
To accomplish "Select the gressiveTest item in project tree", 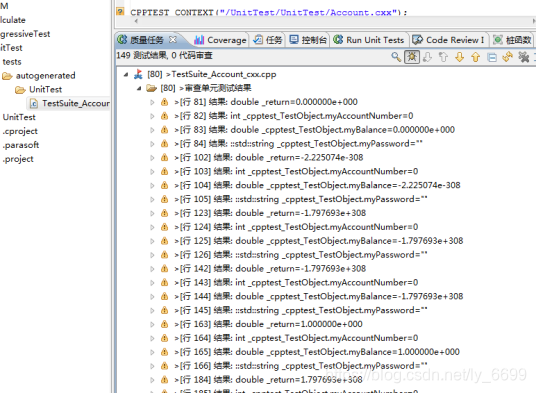I will pyautogui.click(x=25, y=34).
